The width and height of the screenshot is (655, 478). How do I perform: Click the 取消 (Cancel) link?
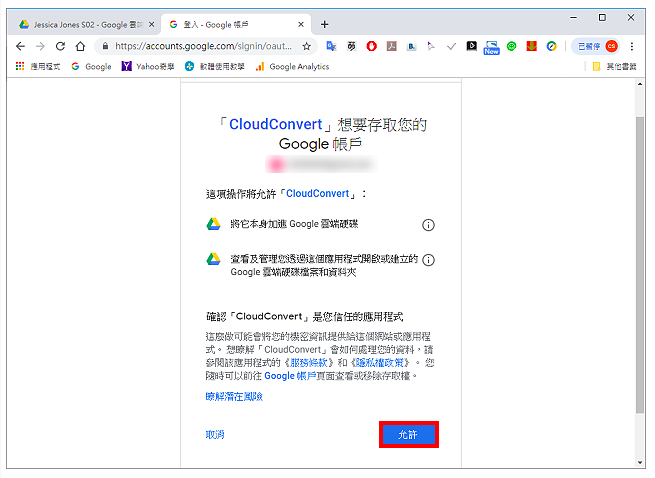(x=215, y=435)
